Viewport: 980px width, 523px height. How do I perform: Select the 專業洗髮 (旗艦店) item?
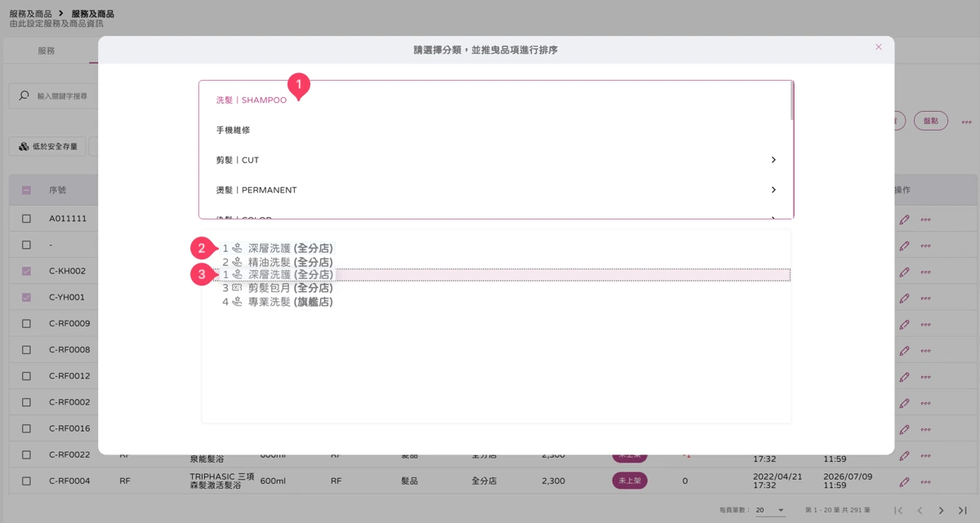point(278,302)
